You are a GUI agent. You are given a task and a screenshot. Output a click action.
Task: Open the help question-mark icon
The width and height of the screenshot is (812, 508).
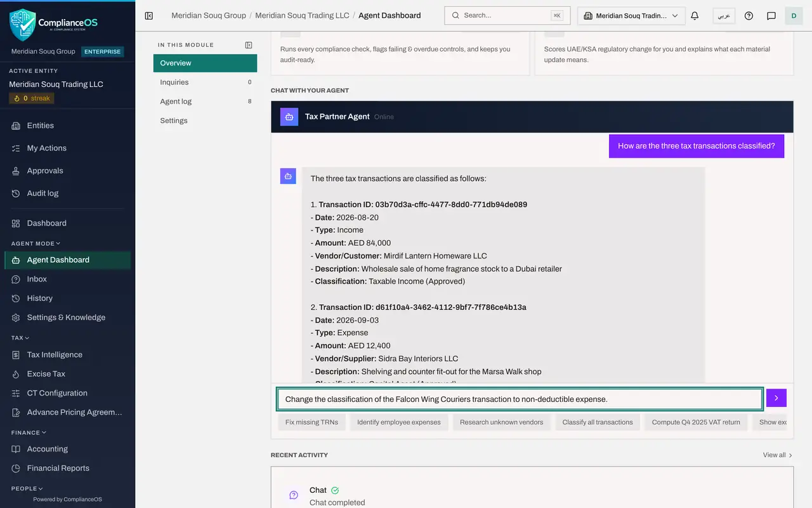(x=749, y=16)
